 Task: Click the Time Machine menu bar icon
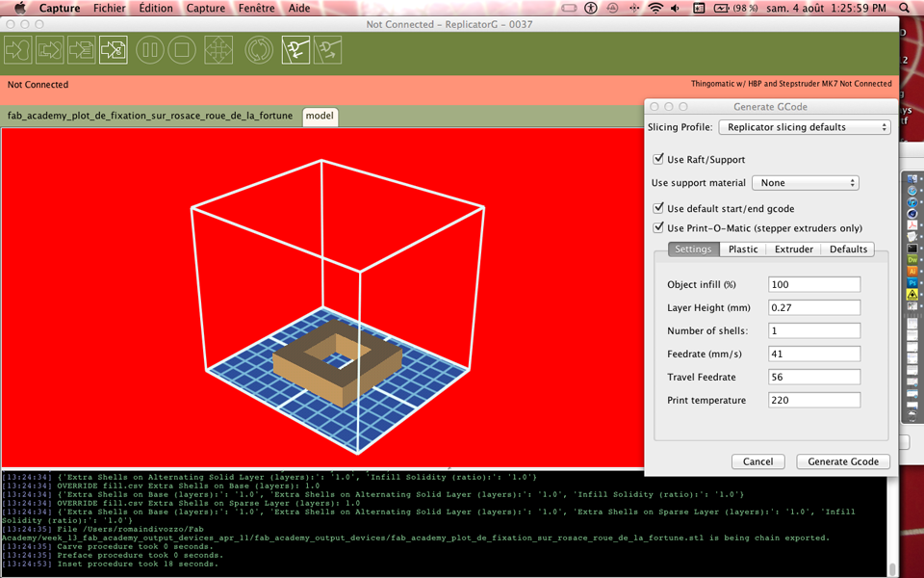coord(613,8)
